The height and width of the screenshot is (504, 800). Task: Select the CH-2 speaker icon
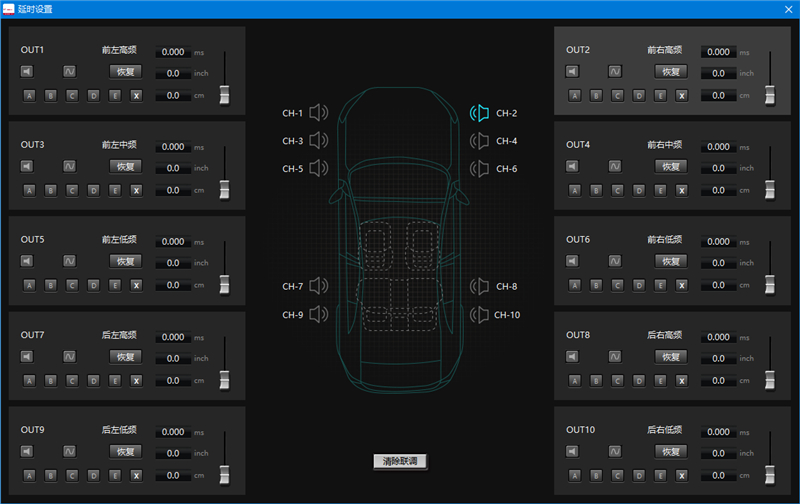480,114
